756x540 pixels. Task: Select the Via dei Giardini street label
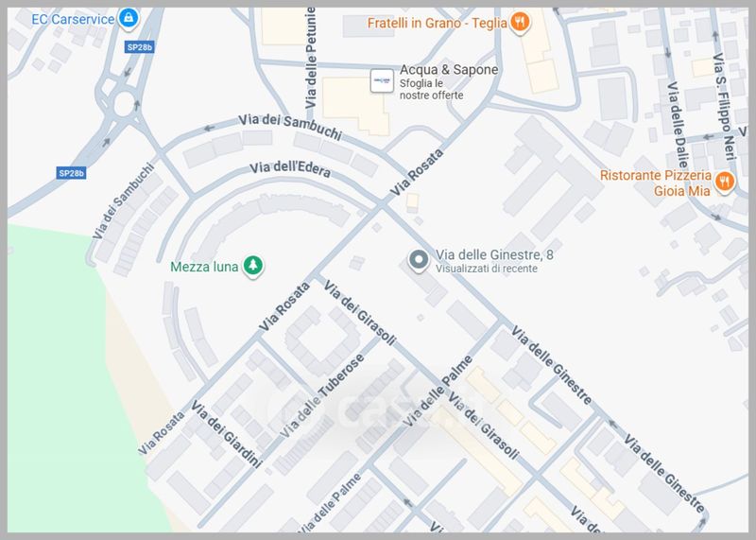[x=227, y=434]
